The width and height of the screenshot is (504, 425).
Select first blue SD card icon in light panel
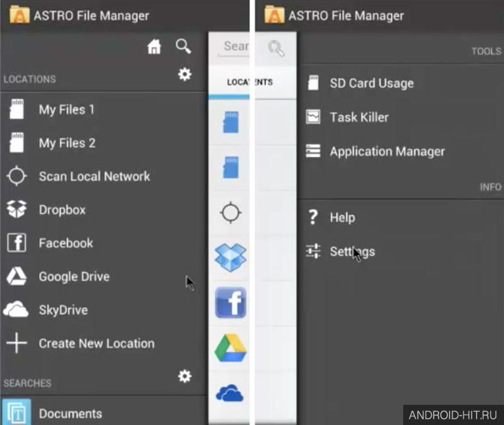click(231, 122)
